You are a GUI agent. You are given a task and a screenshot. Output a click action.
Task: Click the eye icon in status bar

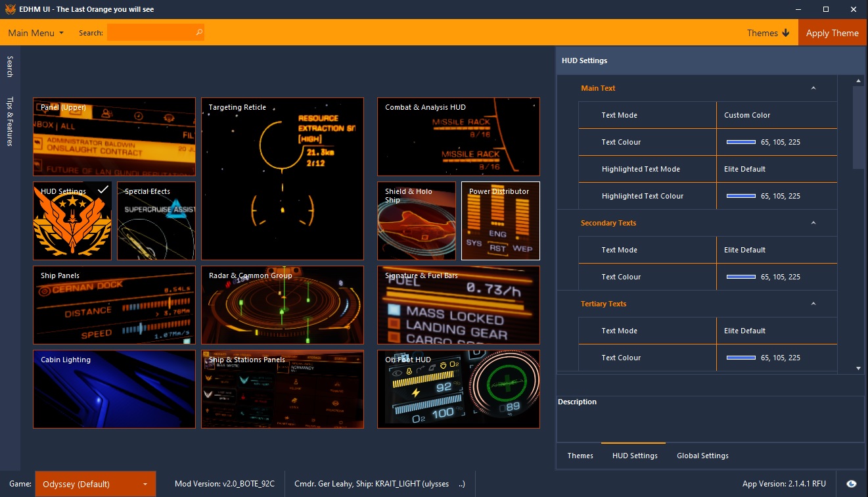tap(852, 484)
